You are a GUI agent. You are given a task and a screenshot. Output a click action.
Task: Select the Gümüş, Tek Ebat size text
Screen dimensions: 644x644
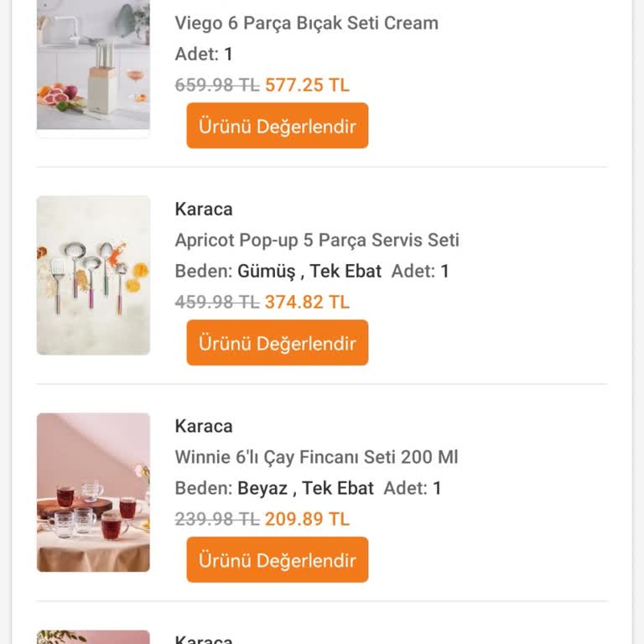pyautogui.click(x=309, y=271)
